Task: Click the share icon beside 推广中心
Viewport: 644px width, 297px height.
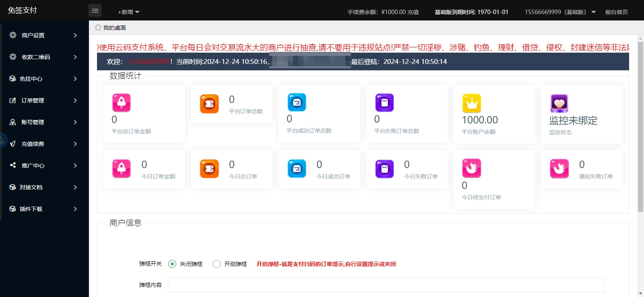Action: pyautogui.click(x=13, y=165)
